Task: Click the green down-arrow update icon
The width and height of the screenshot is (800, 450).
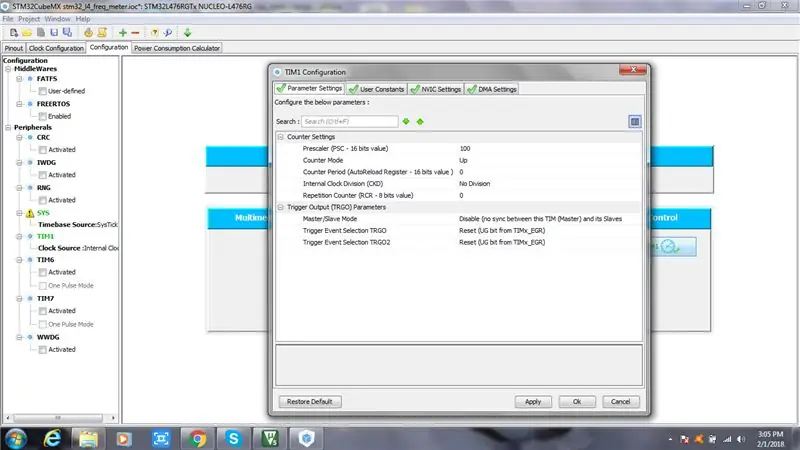Action: (187, 33)
